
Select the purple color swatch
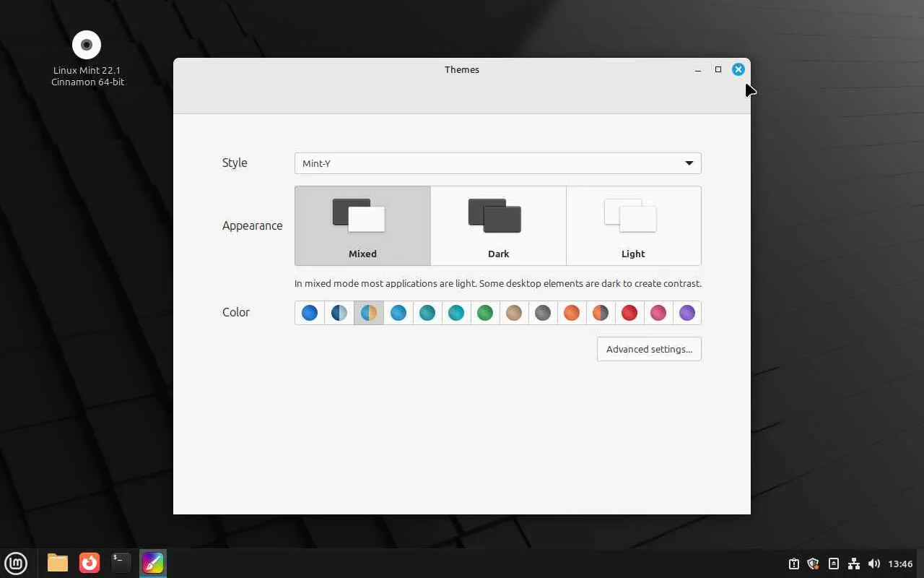tap(687, 313)
